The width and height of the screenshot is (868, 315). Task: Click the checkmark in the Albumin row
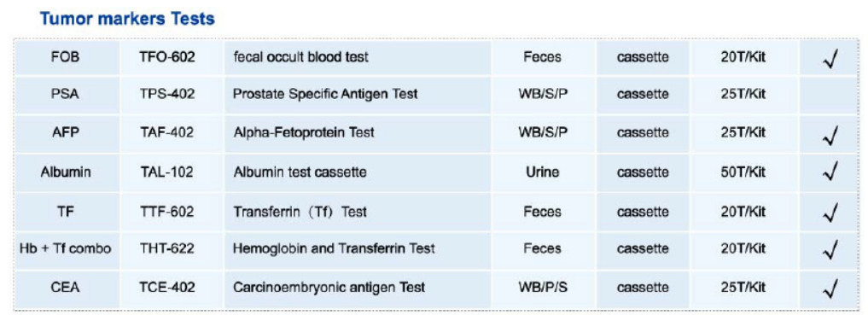click(830, 172)
